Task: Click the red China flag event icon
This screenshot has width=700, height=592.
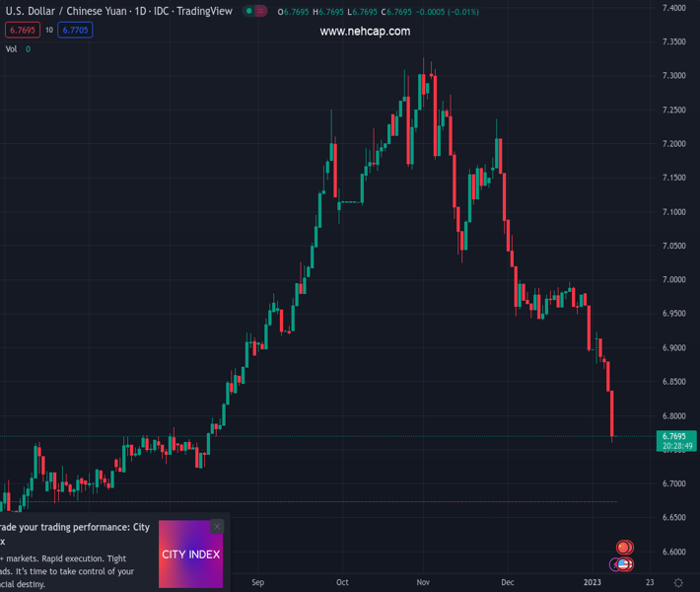Action: click(624, 548)
